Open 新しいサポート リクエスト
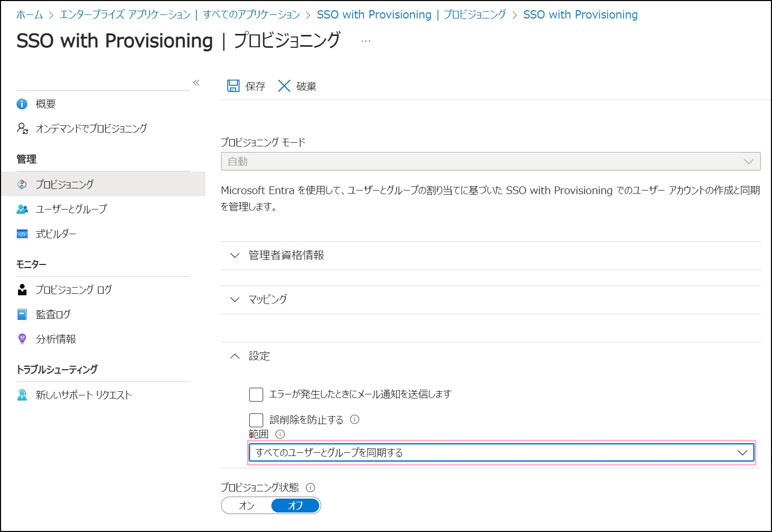 [x=83, y=395]
